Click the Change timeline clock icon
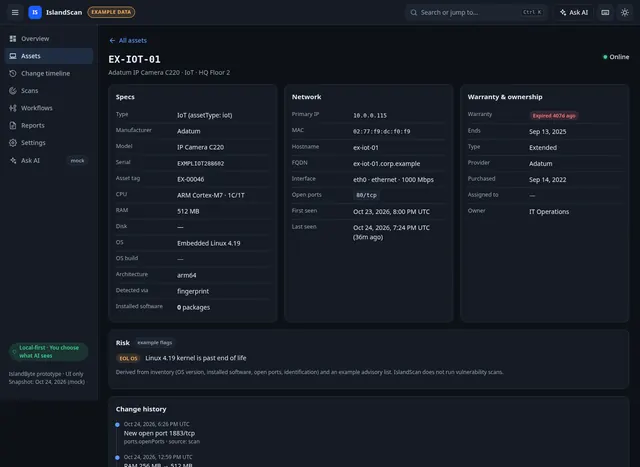The width and height of the screenshot is (640, 467). tap(13, 73)
